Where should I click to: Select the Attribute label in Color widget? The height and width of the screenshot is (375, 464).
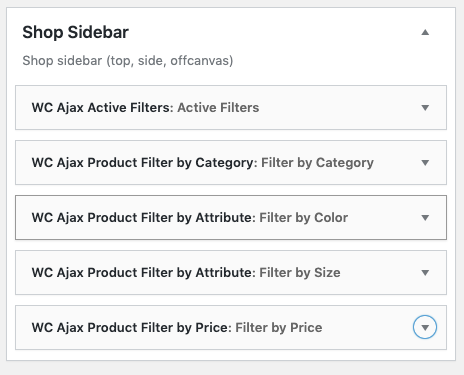223,218
